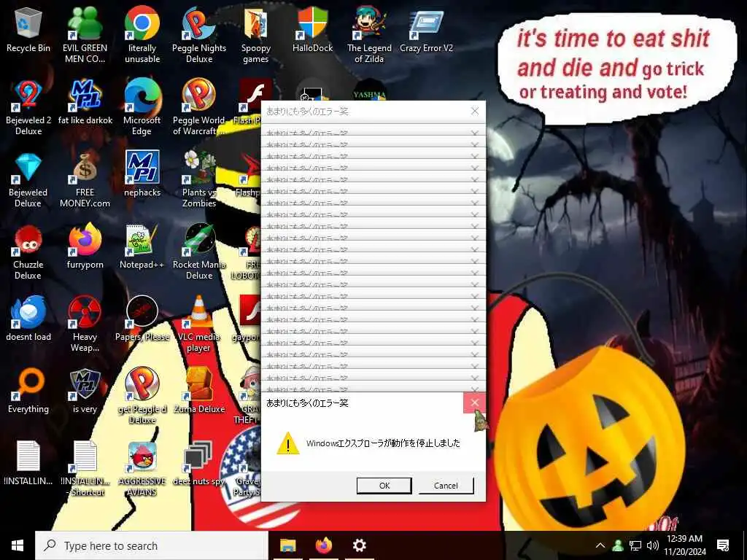
Task: Click the 'is very' shield icon
Action: [x=85, y=391]
